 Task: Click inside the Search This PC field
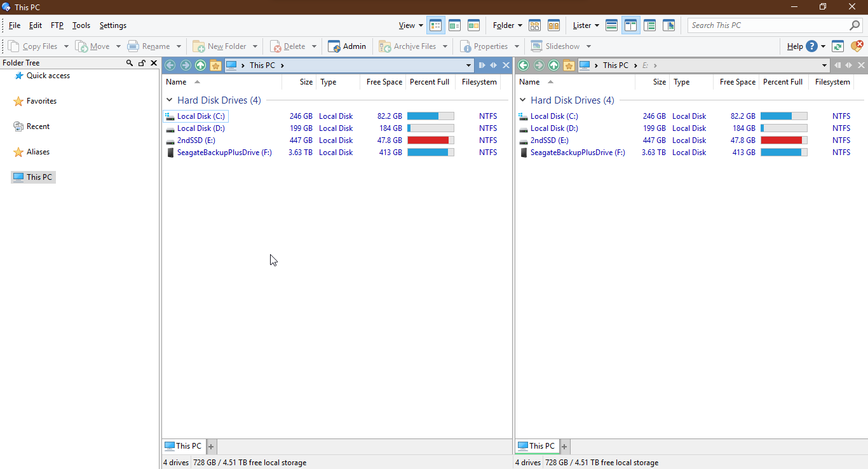pos(766,25)
